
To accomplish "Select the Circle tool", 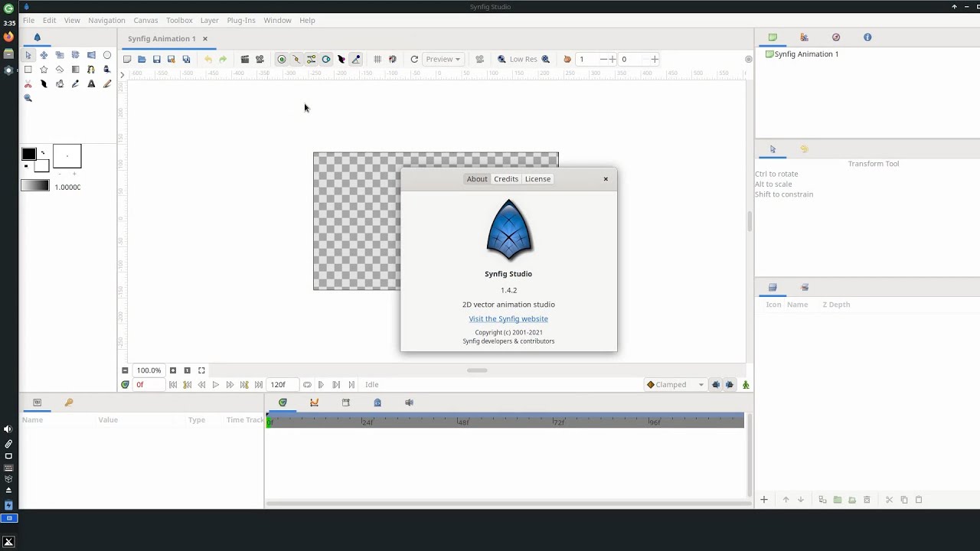I will tap(107, 55).
